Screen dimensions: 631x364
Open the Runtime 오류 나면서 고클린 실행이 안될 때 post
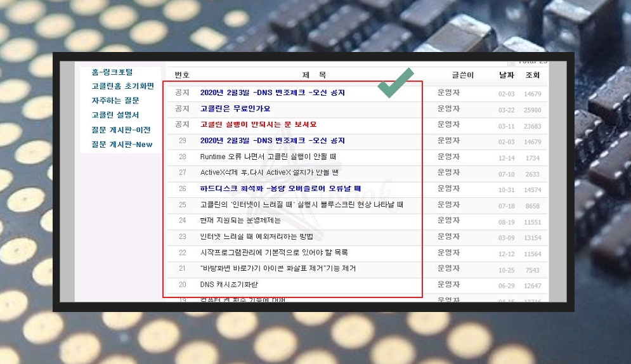click(x=268, y=157)
